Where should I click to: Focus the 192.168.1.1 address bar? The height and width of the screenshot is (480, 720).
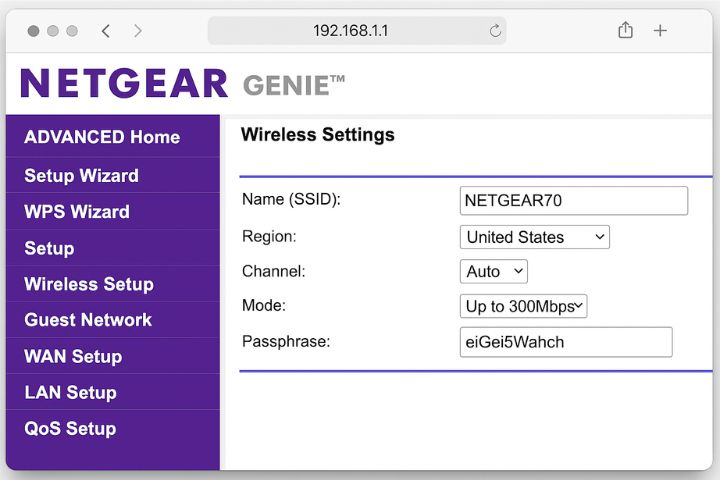[x=357, y=31]
